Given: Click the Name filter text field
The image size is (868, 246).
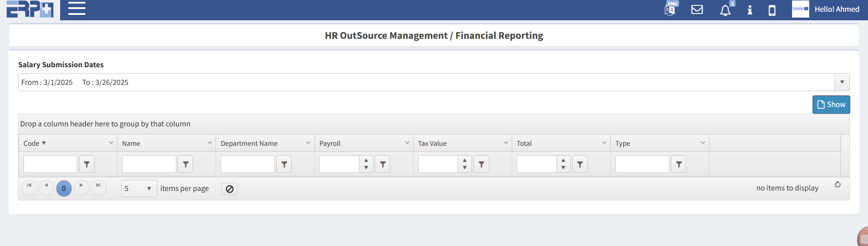Looking at the screenshot, I should [x=149, y=164].
